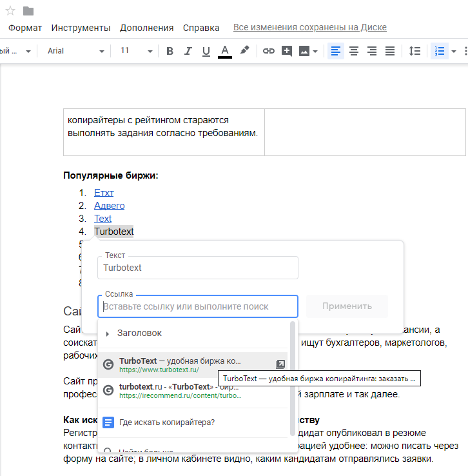Click the Docs file icon by 'Где искать копирайтера?'
The image size is (468, 476).
point(108,422)
